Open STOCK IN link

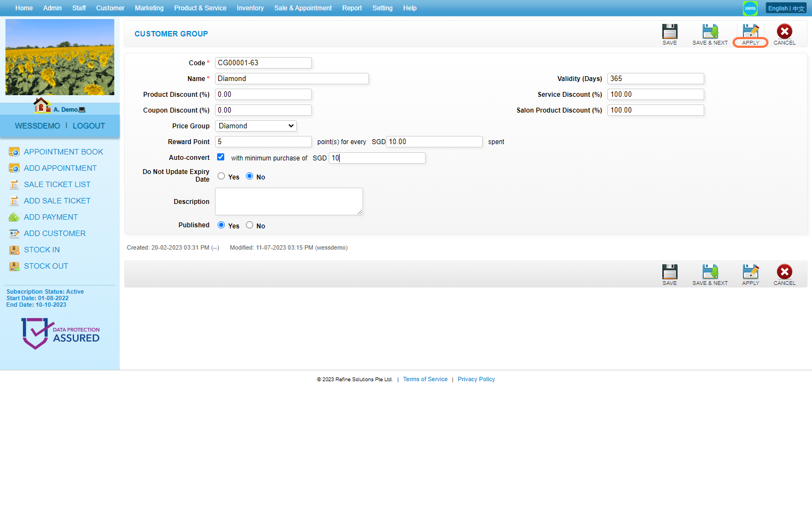pyautogui.click(x=42, y=250)
